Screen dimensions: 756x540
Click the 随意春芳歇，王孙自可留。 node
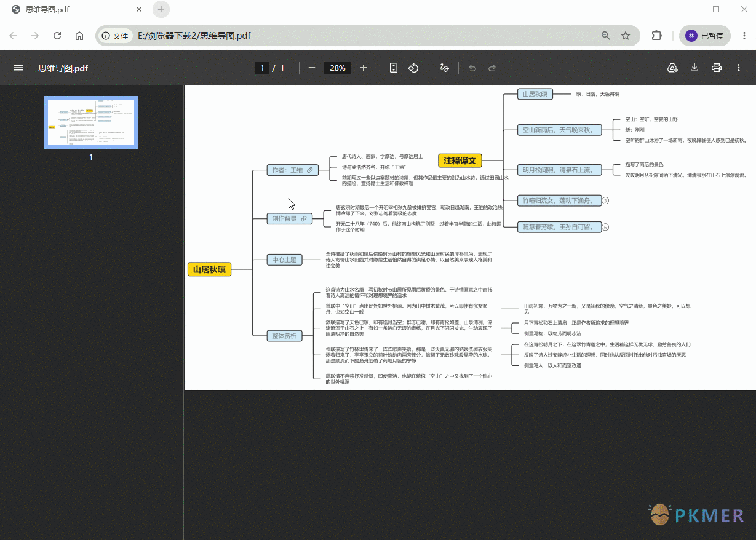pos(559,227)
